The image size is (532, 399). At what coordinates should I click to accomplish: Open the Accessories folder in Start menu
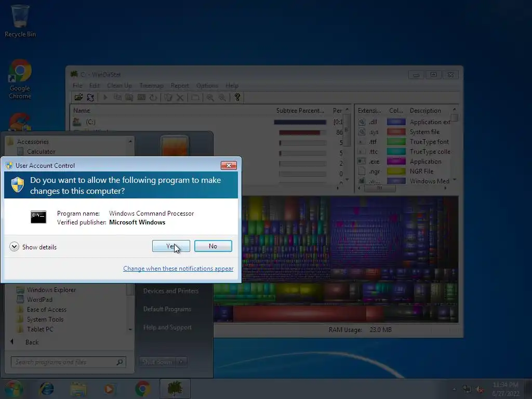(x=33, y=141)
